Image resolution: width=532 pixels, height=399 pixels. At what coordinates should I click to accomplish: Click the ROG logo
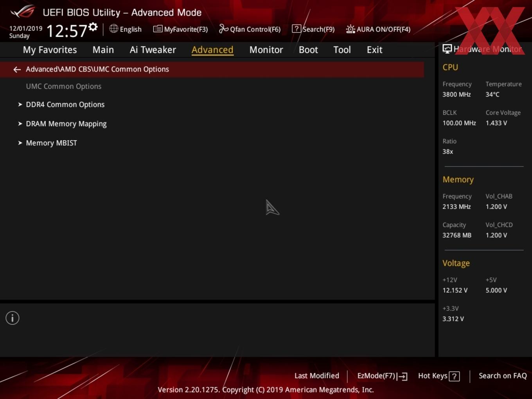pyautogui.click(x=22, y=12)
